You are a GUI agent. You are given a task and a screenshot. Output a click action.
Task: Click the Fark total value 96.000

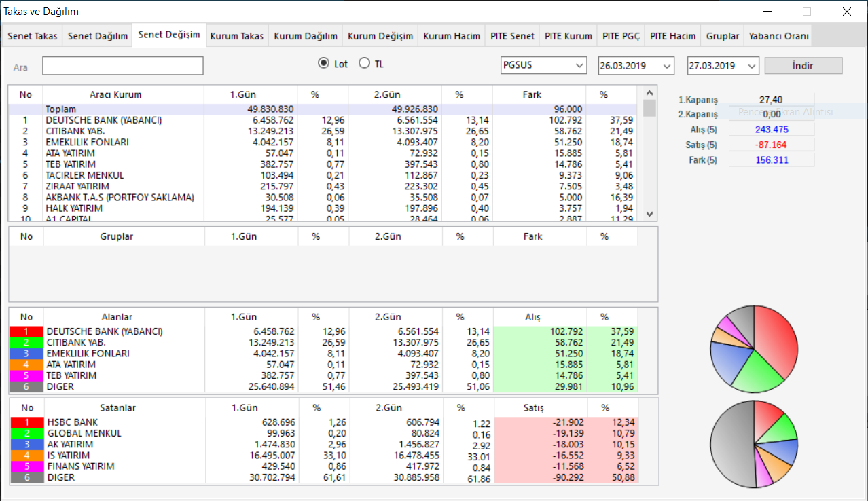pyautogui.click(x=568, y=109)
